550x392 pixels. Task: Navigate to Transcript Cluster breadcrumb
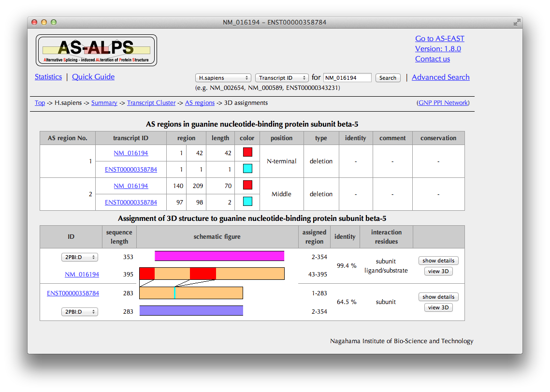[151, 103]
